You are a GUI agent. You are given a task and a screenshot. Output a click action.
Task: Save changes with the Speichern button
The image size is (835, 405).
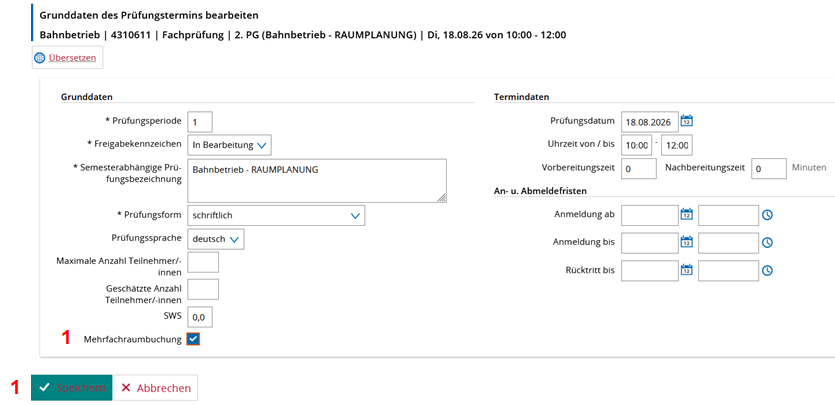pyautogui.click(x=71, y=387)
